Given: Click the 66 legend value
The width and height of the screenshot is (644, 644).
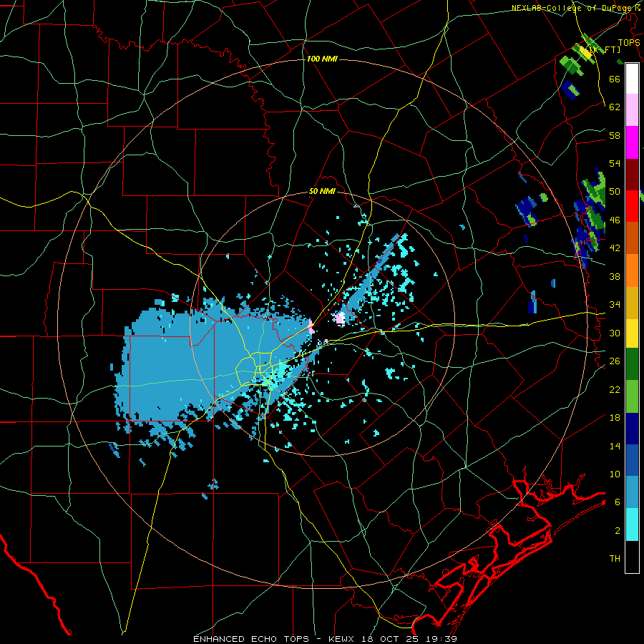Looking at the screenshot, I should coord(615,79).
